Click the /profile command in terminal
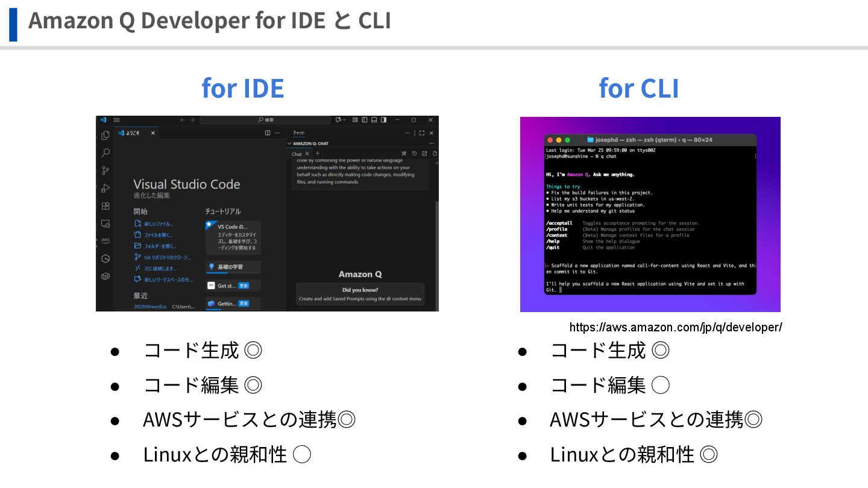868x488 pixels. pyautogui.click(x=557, y=229)
